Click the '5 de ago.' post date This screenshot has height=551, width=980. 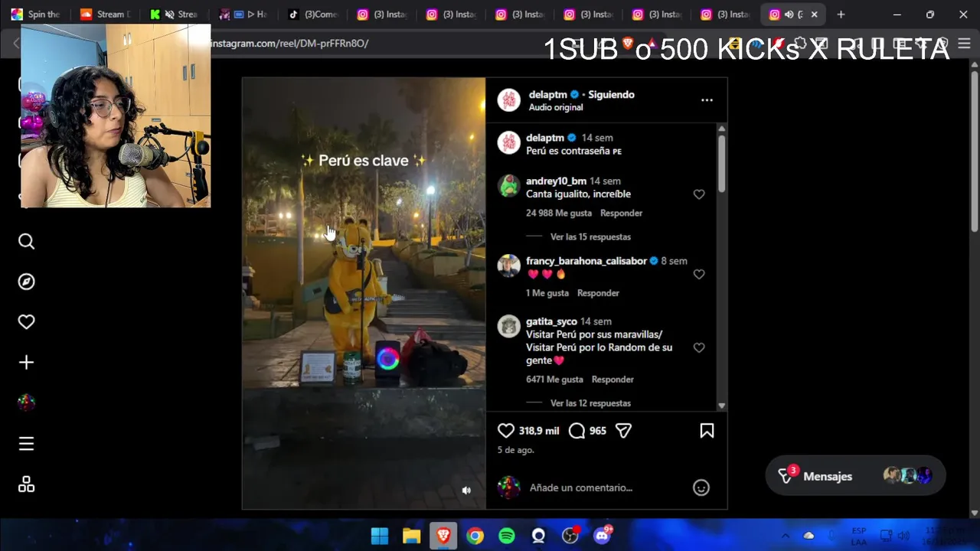(515, 450)
